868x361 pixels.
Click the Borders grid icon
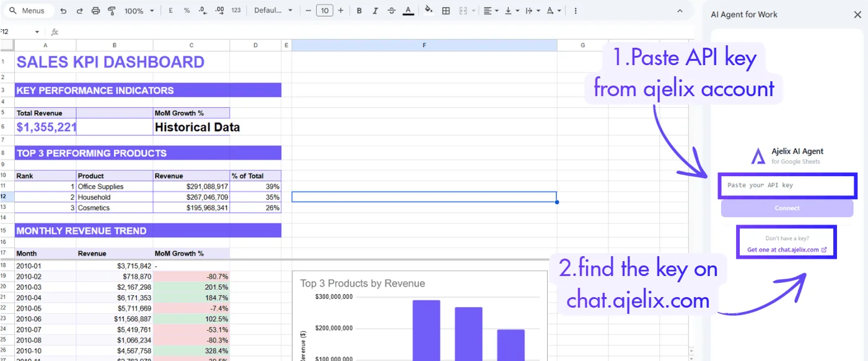(446, 11)
